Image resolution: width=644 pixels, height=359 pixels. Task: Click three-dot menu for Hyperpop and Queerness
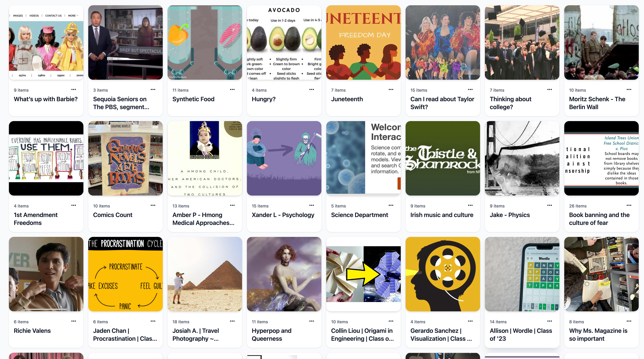point(311,321)
